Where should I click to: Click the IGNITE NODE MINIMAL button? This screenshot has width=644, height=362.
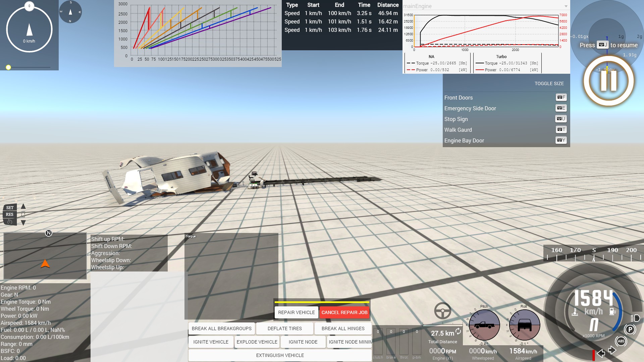[x=350, y=342]
